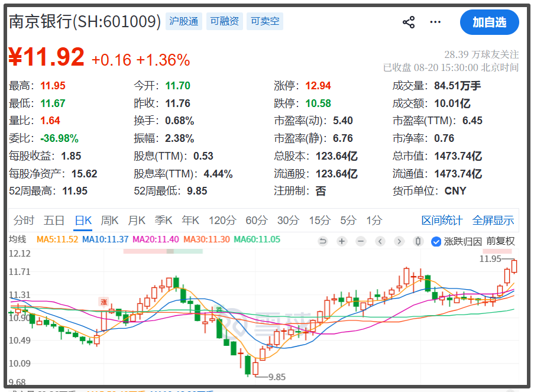This screenshot has height=392, width=534.
Task: Click 全屏显示 link
Action: (x=493, y=221)
